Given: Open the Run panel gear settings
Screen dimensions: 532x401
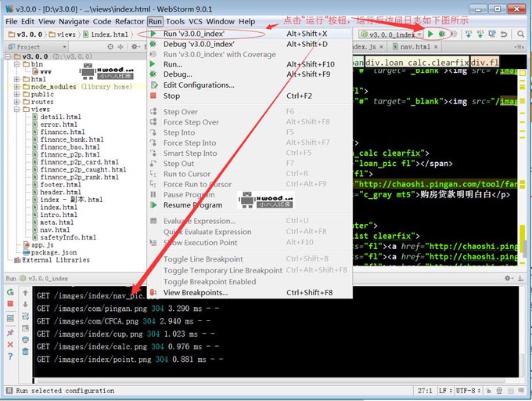Looking at the screenshot, I should 508,278.
